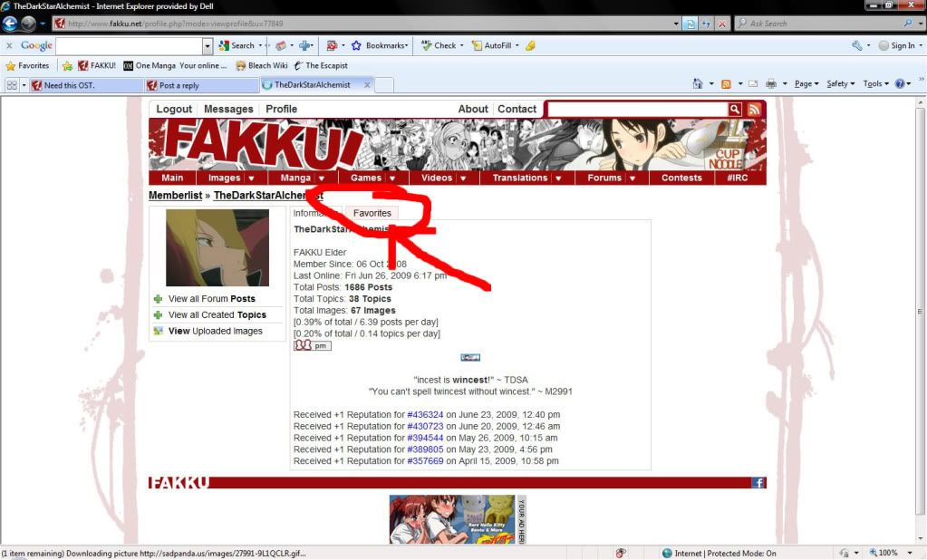
Task: Click the Home icon in IE command bar
Action: tap(697, 84)
